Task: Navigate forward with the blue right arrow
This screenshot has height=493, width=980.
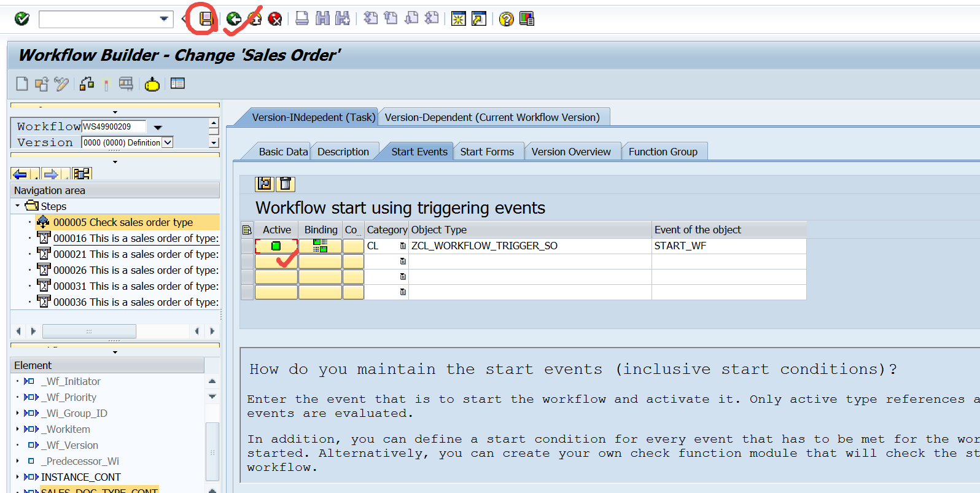Action: pyautogui.click(x=51, y=174)
